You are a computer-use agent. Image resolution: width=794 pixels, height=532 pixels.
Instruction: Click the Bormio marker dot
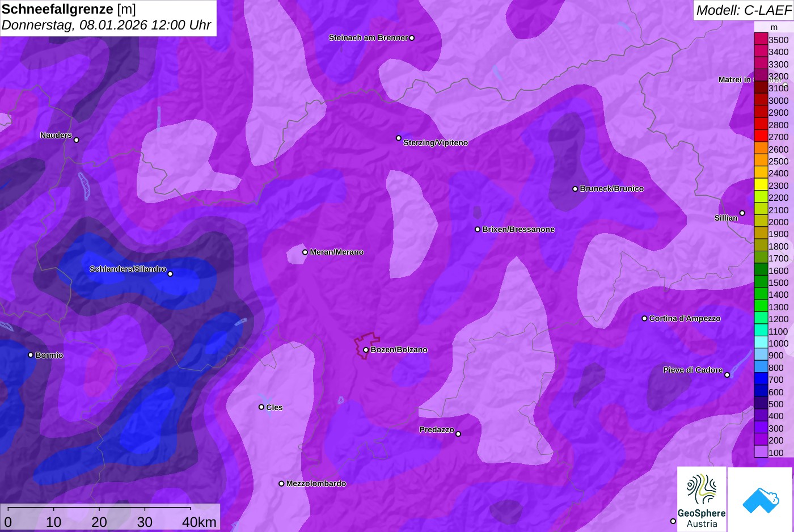31,355
